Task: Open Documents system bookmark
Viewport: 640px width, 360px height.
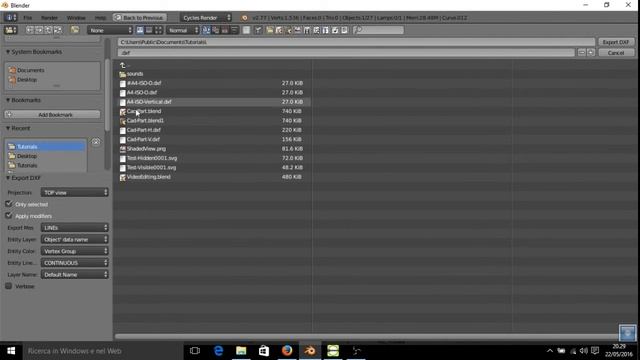Action: [31, 70]
